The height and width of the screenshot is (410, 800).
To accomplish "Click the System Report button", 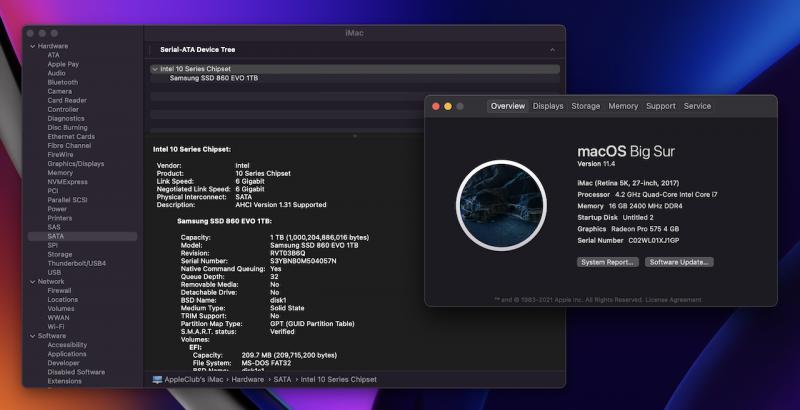I will point(607,262).
